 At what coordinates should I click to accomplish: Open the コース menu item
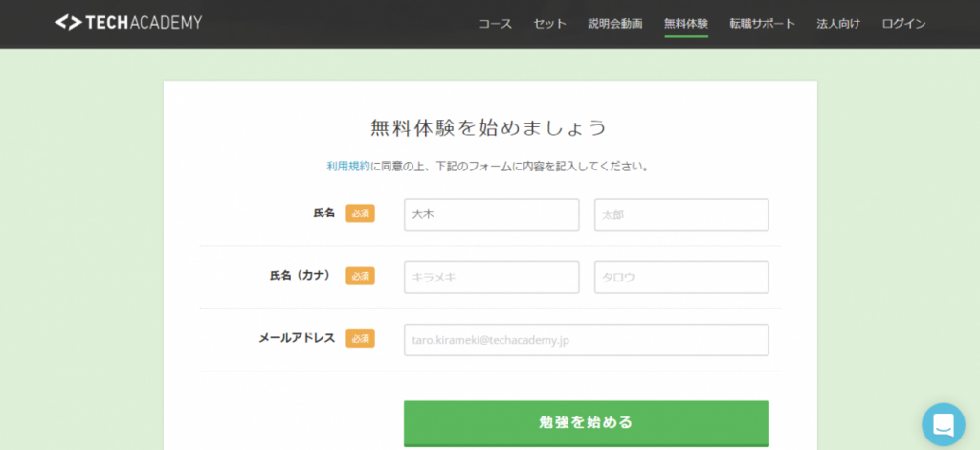coord(495,24)
